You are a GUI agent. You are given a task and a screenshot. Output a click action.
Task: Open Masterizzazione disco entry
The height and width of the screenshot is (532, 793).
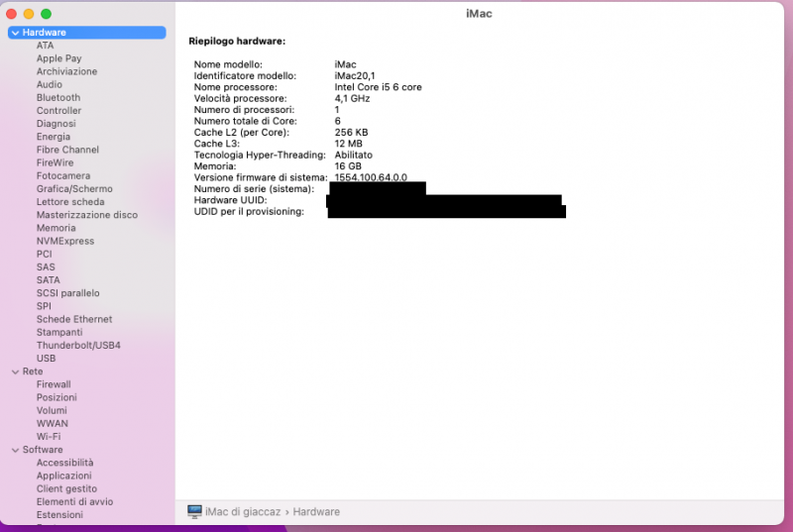pyautogui.click(x=87, y=215)
